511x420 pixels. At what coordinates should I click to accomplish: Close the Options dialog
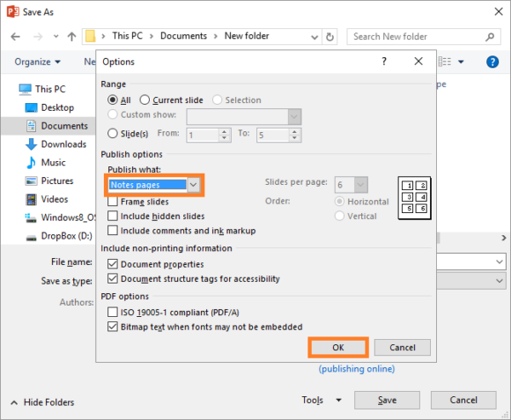(x=418, y=62)
